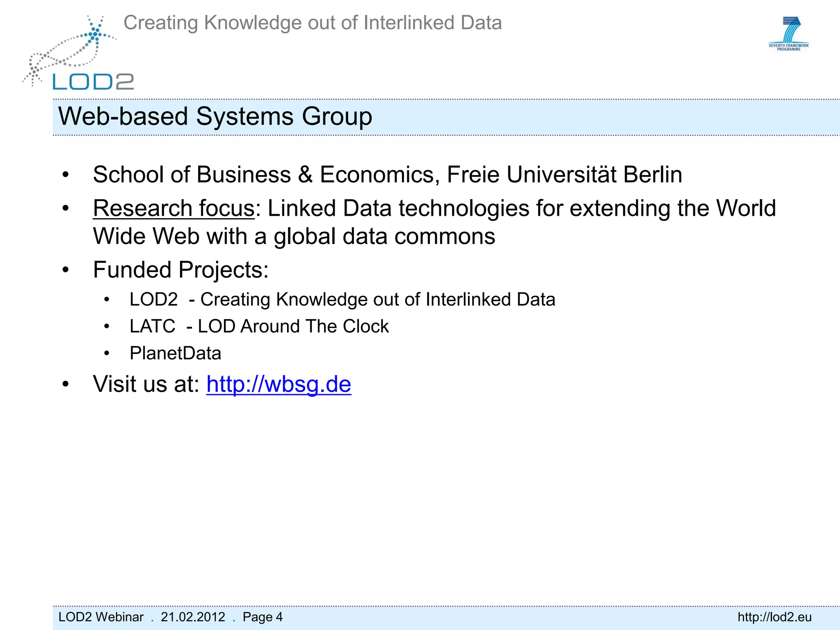Open the http://wbsg.de link
Image resolution: width=840 pixels, height=630 pixels.
pos(278,384)
